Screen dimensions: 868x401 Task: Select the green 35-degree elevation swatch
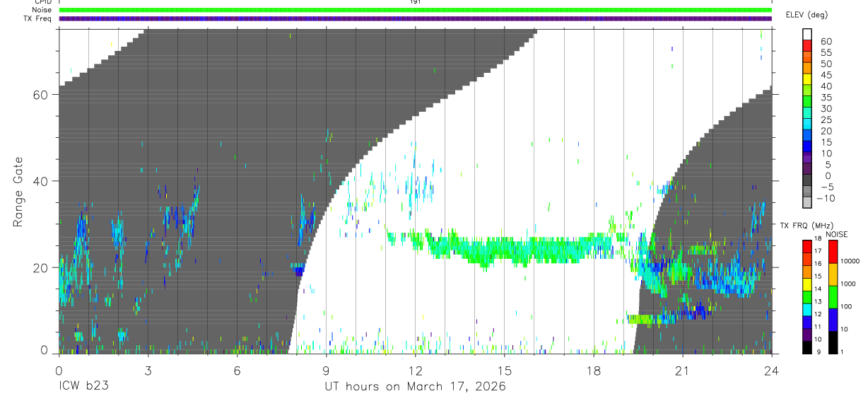tap(807, 101)
